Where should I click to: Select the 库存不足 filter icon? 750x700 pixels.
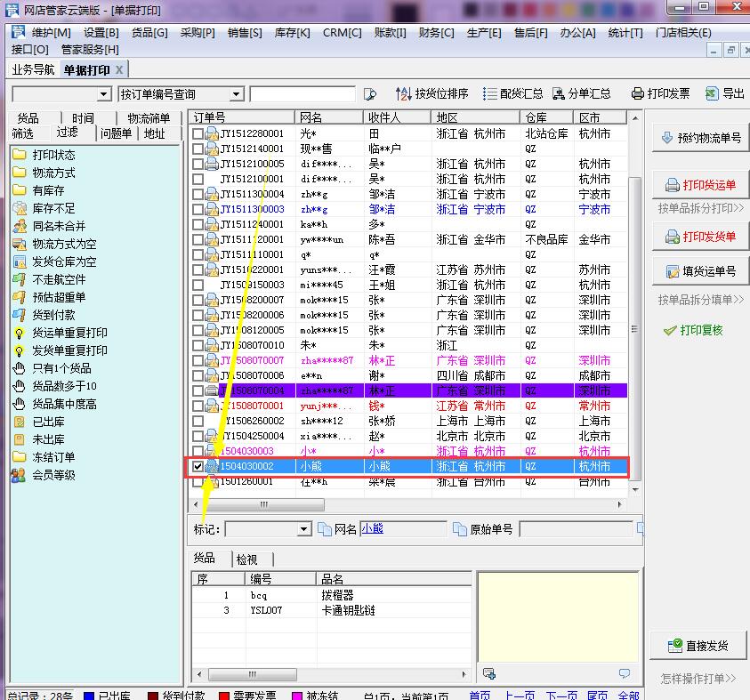[x=20, y=208]
